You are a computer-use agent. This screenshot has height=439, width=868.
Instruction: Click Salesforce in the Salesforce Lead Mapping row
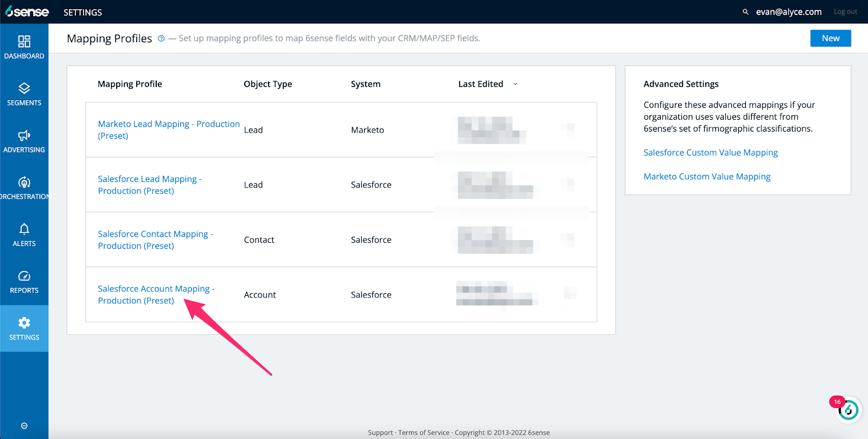(x=371, y=185)
